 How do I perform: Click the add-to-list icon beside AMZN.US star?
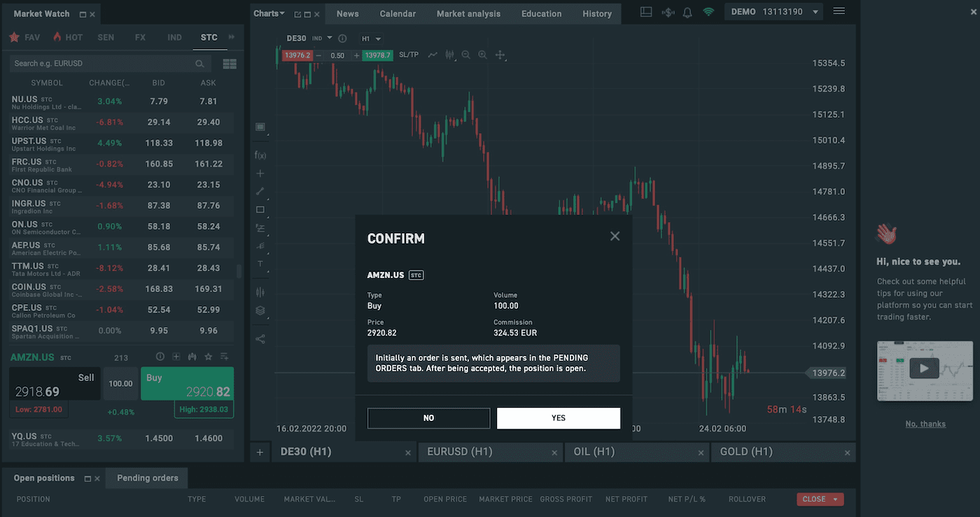coord(225,357)
